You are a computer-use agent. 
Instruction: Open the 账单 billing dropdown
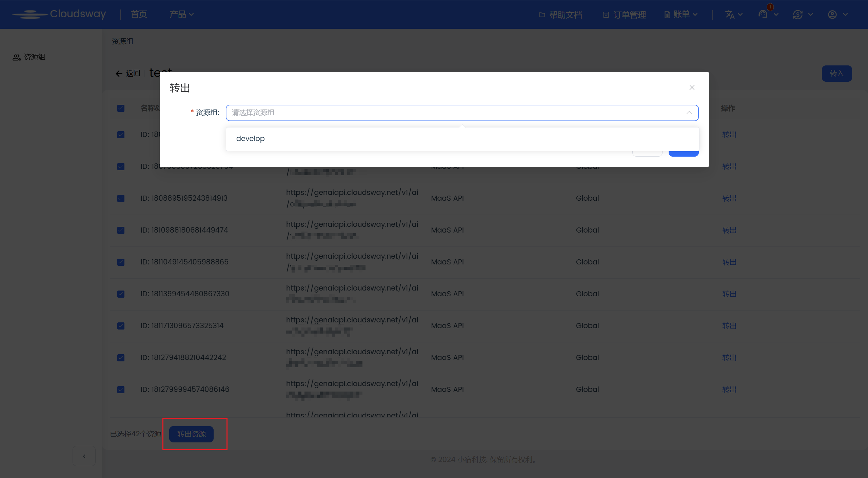pos(681,15)
